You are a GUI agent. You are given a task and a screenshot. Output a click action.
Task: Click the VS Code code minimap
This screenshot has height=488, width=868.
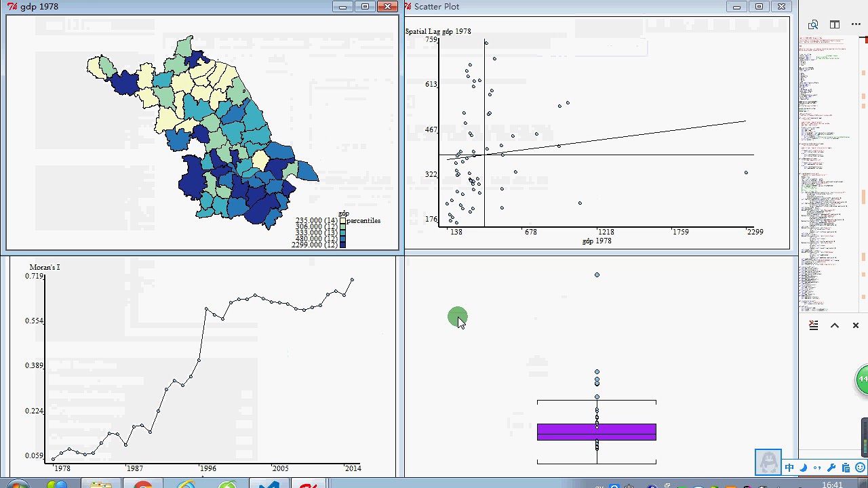click(828, 173)
